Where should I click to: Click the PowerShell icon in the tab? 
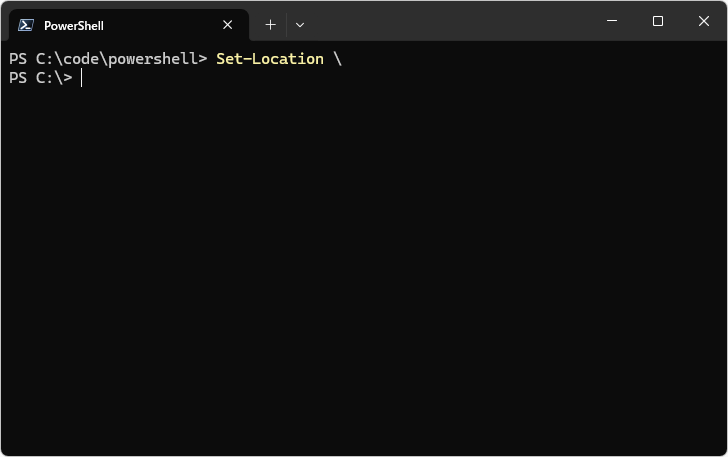tap(27, 25)
